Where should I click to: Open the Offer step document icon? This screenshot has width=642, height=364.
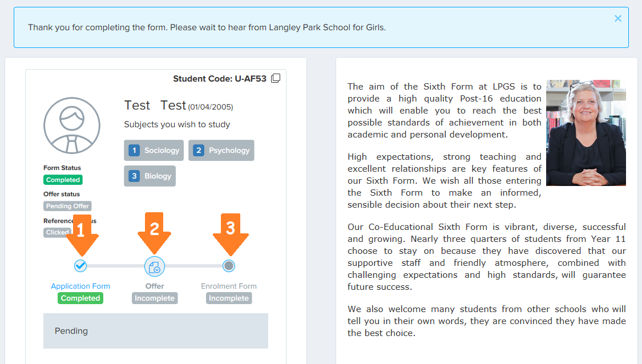tap(155, 266)
